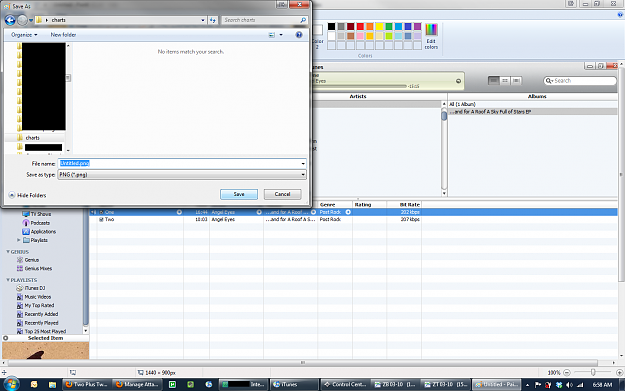Toggle the checkbox of track Two
This screenshot has height=391, width=625.
[101, 220]
